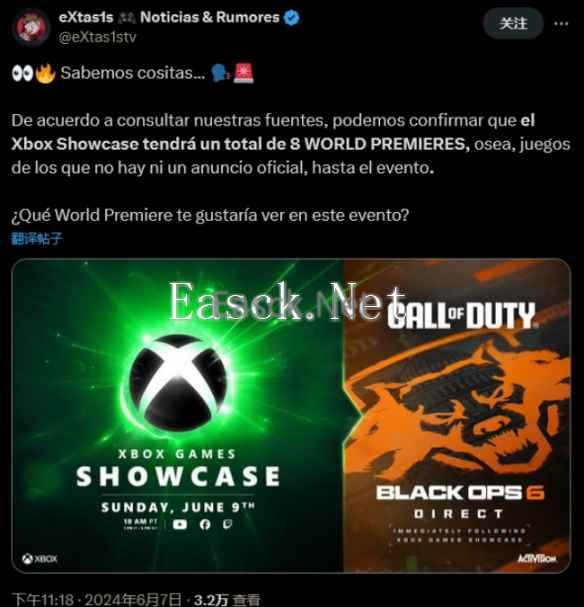Open the @eXtas1stv handle link
The height and width of the screenshot is (607, 584).
click(98, 37)
